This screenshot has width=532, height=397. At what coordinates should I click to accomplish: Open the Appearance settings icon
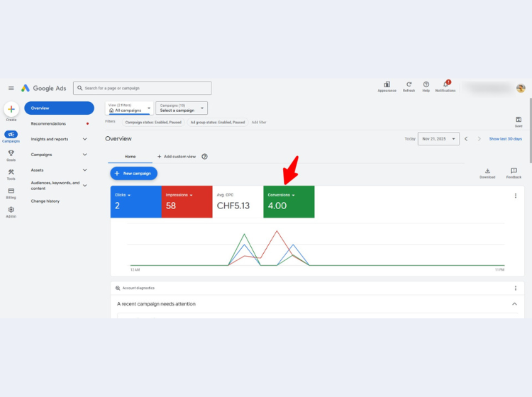tap(387, 84)
